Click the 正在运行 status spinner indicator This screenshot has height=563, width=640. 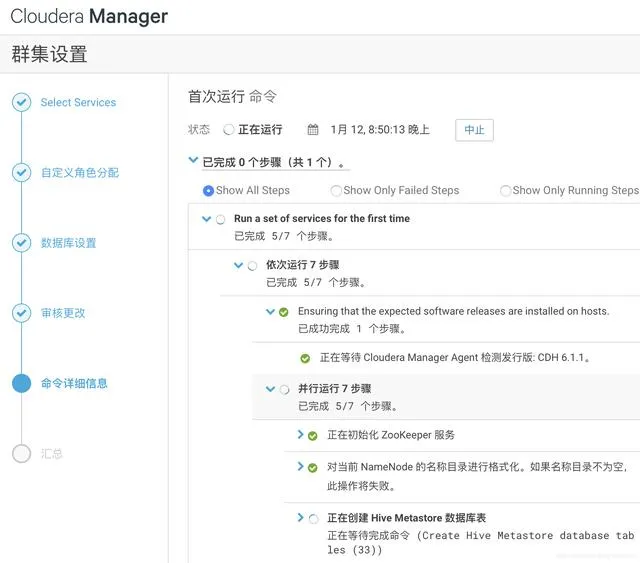tap(229, 129)
